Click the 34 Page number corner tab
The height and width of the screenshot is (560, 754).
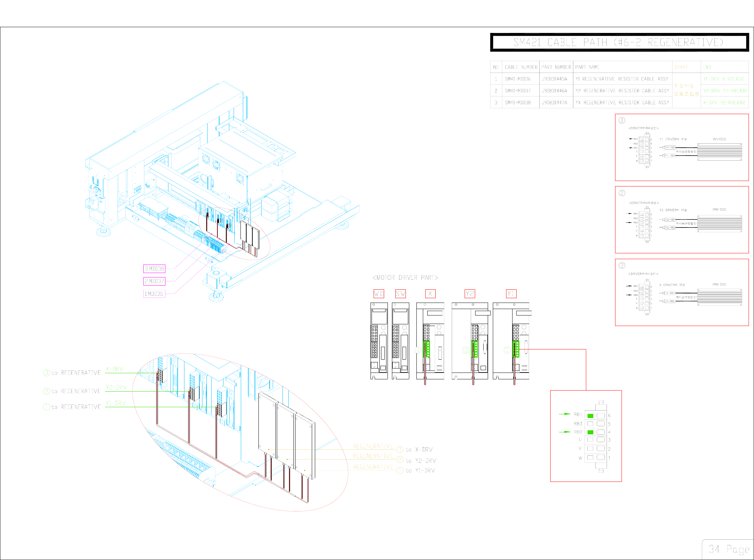click(x=729, y=549)
